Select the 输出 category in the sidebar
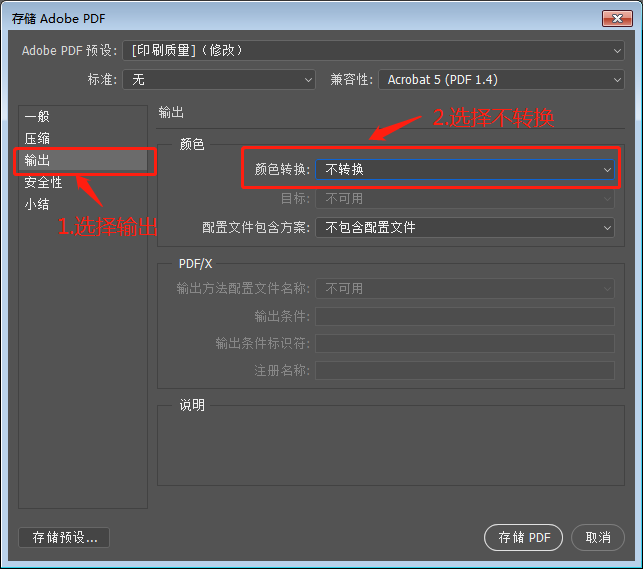 coord(83,160)
